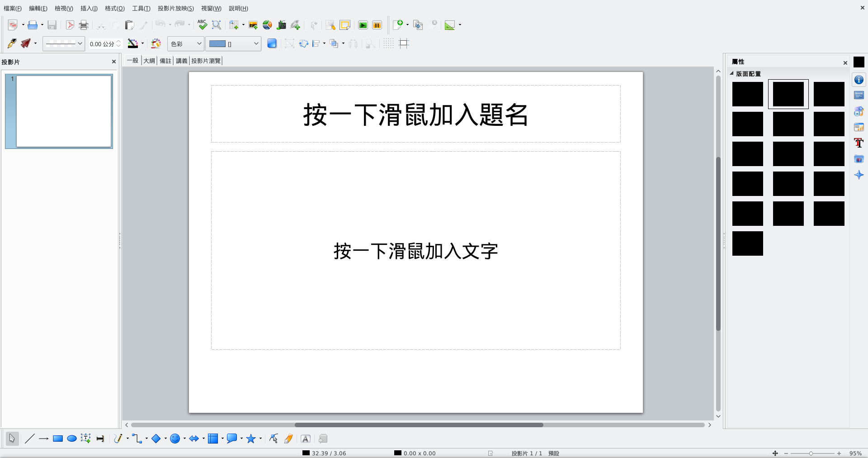Toggle the Display Grid button

[x=388, y=43]
